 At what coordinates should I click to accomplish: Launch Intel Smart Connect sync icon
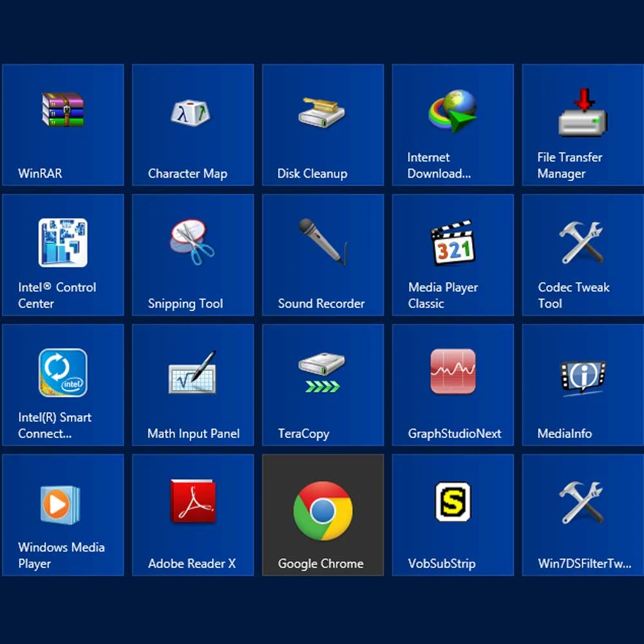tap(63, 372)
